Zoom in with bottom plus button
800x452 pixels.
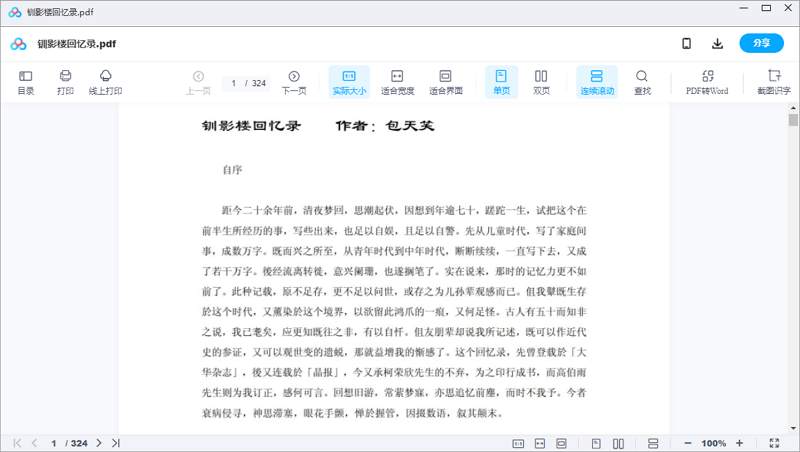coord(740,442)
